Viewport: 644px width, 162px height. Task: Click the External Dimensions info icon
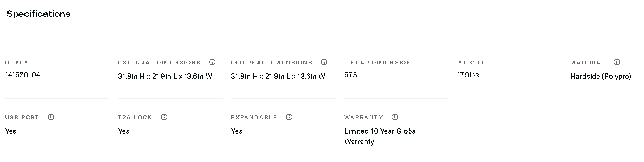212,62
